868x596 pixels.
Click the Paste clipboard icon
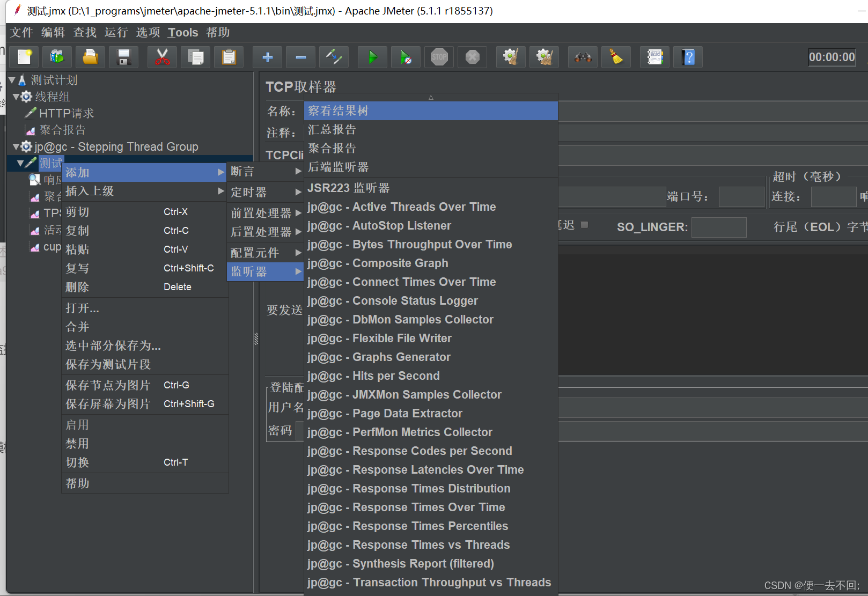pyautogui.click(x=229, y=57)
